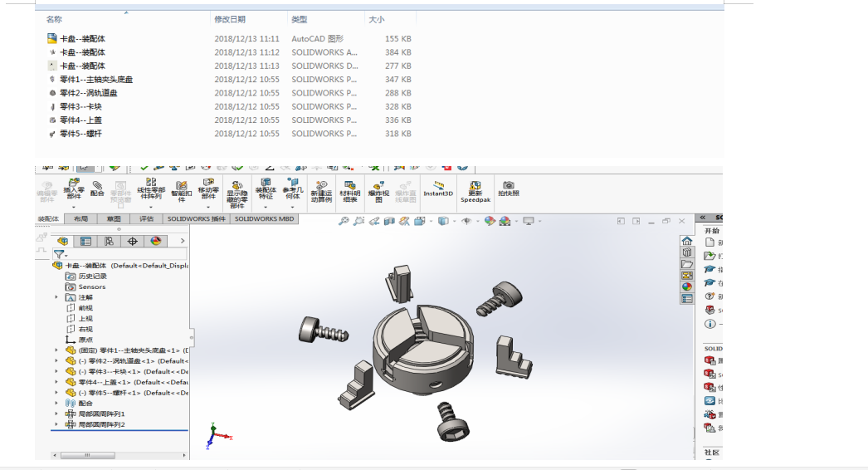Sort files by 名称 column header
The height and width of the screenshot is (470, 868).
(54, 19)
